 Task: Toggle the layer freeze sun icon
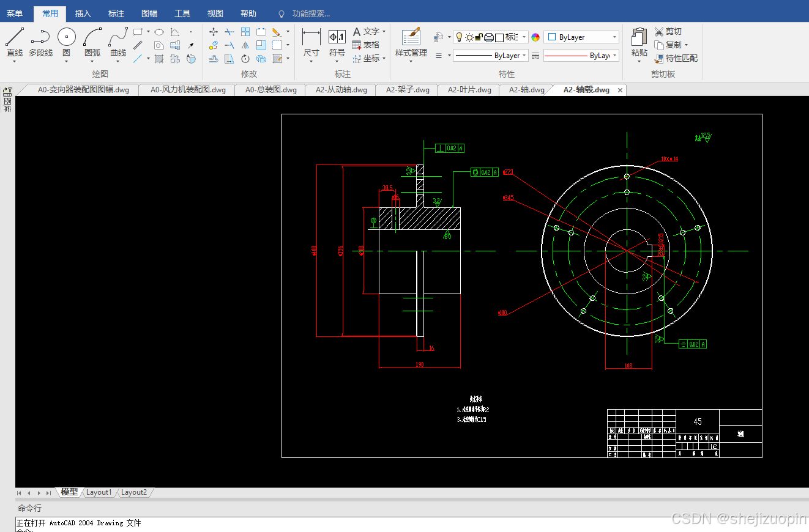pyautogui.click(x=469, y=37)
